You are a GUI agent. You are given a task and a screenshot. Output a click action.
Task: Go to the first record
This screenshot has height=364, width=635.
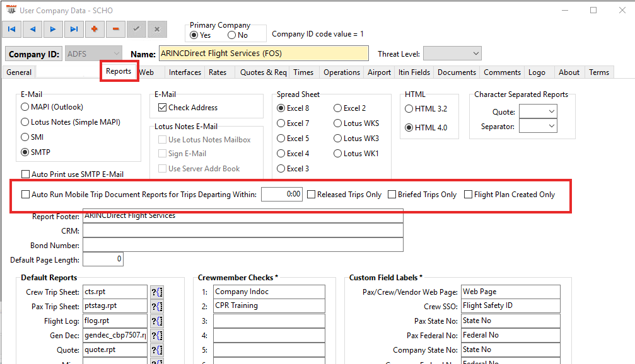[x=12, y=29]
